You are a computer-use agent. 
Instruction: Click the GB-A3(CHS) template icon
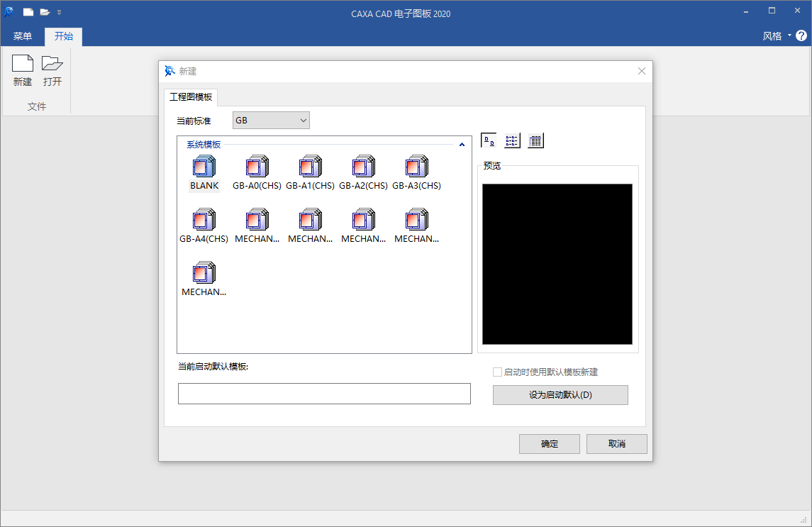click(416, 167)
